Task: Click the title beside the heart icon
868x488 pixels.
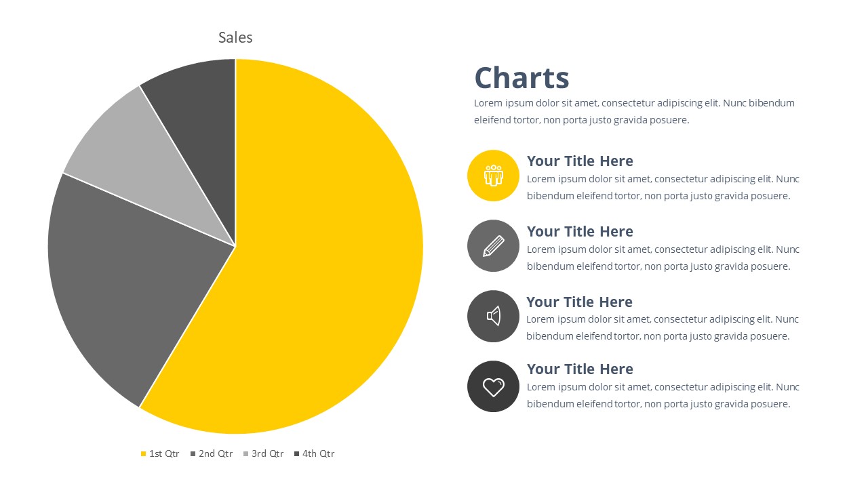Action: (x=580, y=369)
